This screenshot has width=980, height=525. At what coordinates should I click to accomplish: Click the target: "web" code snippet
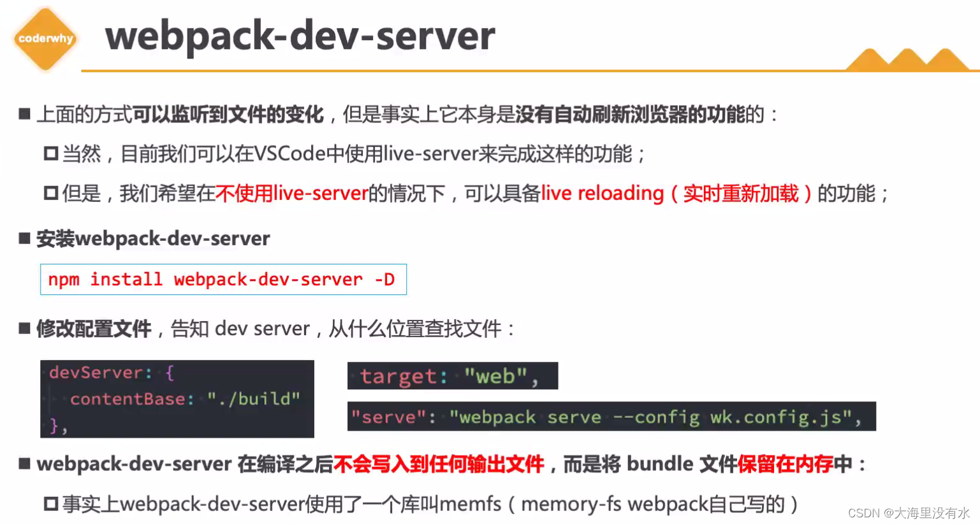(453, 376)
